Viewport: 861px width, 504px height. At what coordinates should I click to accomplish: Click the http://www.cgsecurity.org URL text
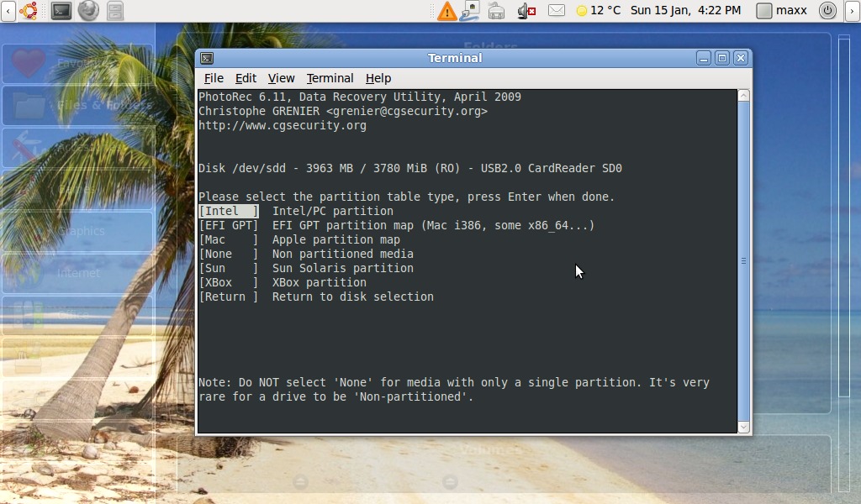[x=283, y=126]
